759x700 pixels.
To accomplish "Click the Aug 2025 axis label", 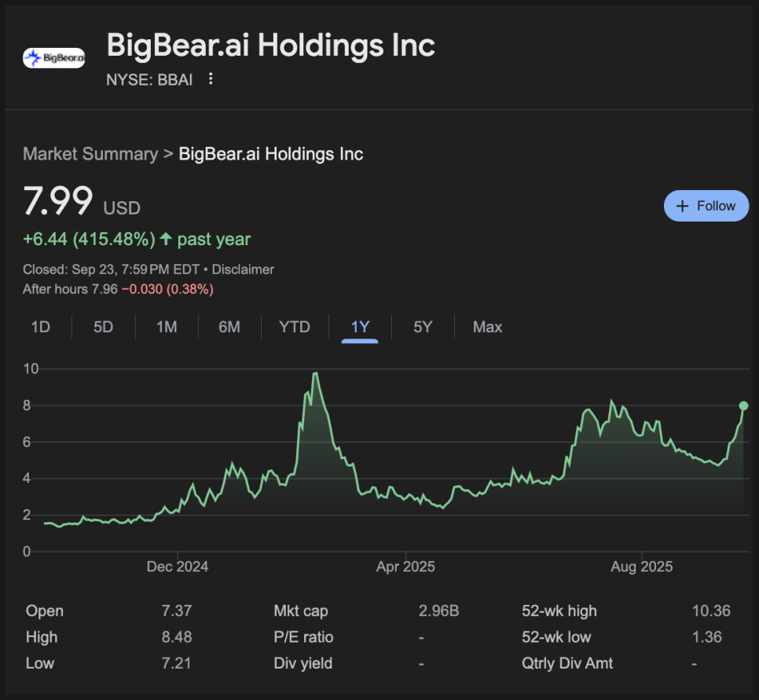I will pos(641,567).
